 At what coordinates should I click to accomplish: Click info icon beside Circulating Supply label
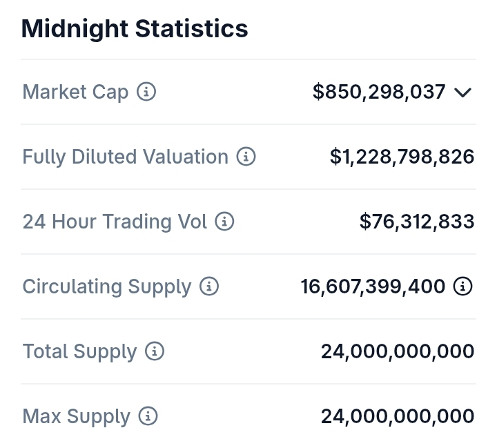209,286
